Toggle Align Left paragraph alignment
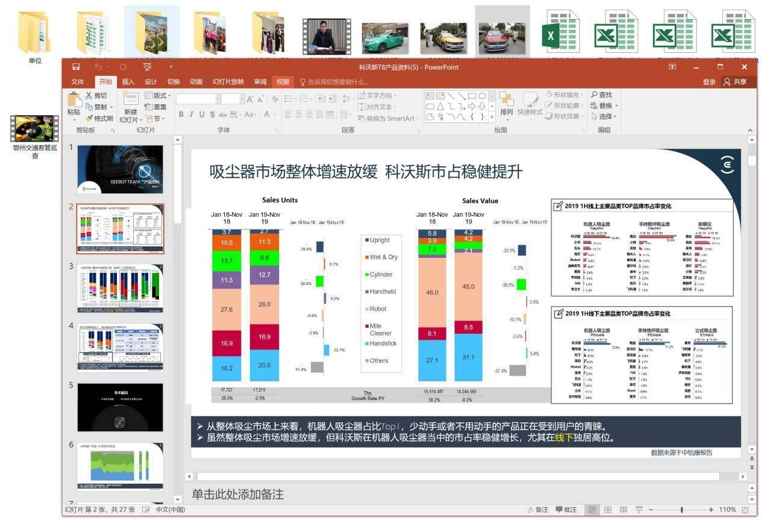764x532 pixels. 289,114
